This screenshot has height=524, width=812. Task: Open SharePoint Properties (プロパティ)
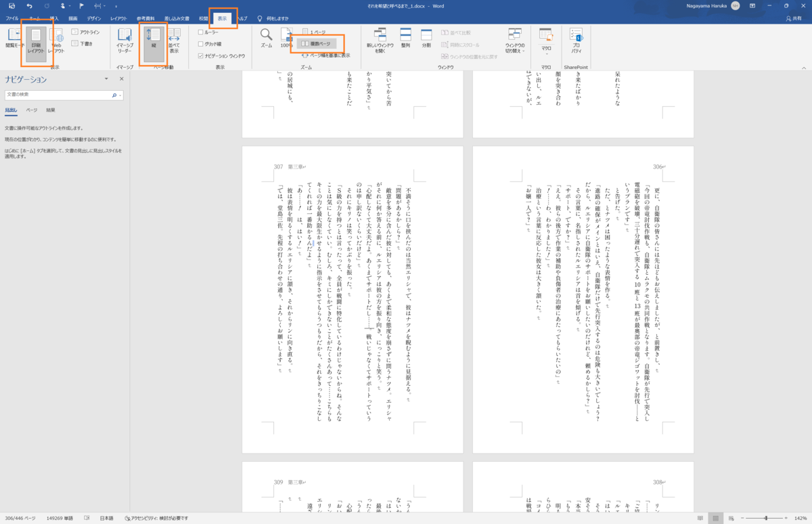(576, 41)
